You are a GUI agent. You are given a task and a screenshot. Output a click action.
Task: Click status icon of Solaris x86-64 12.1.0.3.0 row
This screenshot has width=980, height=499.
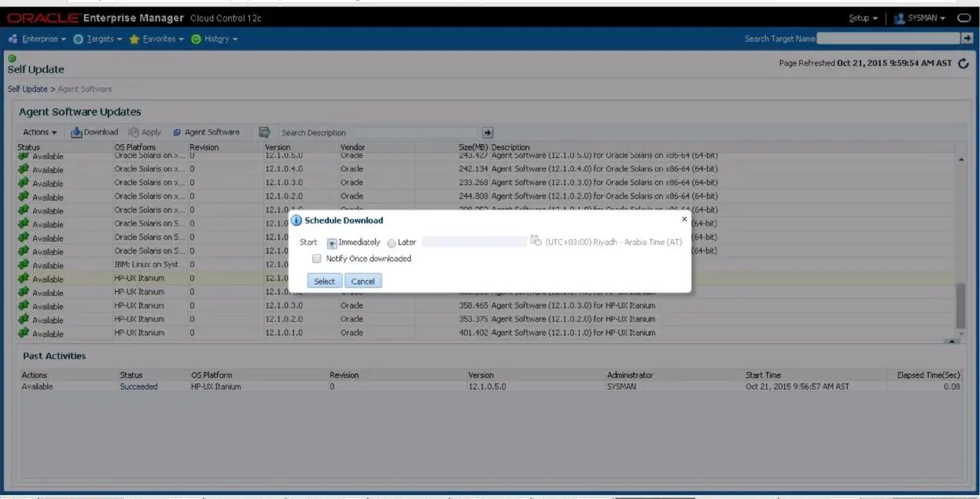23,183
